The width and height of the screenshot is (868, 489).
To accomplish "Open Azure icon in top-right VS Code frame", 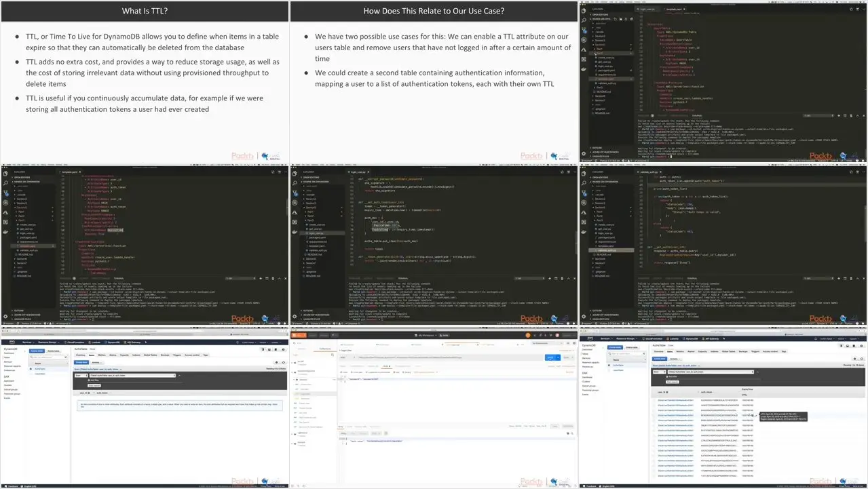I will (584, 50).
